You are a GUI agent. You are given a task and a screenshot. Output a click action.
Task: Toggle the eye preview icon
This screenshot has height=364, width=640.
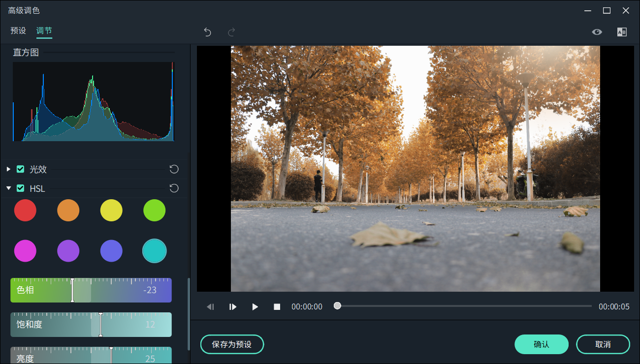[597, 32]
